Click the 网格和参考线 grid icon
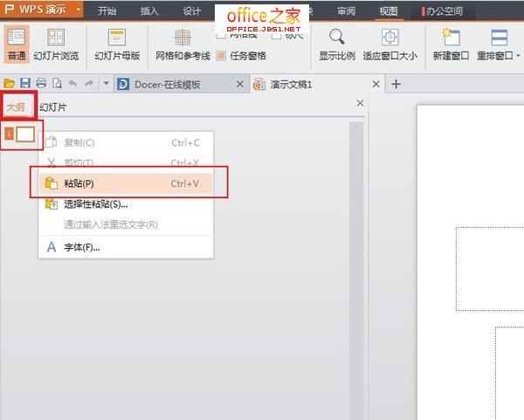524x420 pixels. tap(183, 37)
